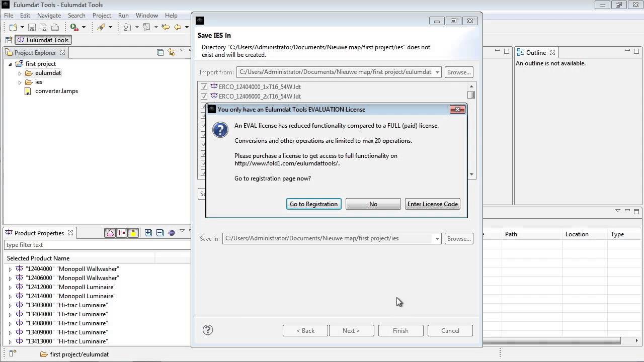Click the status bar icon at bottom-left corner

(13, 353)
